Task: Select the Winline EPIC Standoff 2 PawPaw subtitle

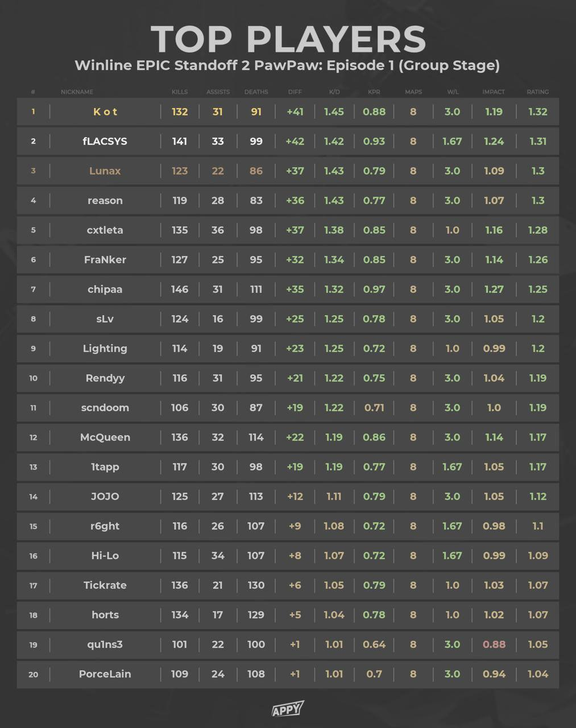Action: (287, 65)
